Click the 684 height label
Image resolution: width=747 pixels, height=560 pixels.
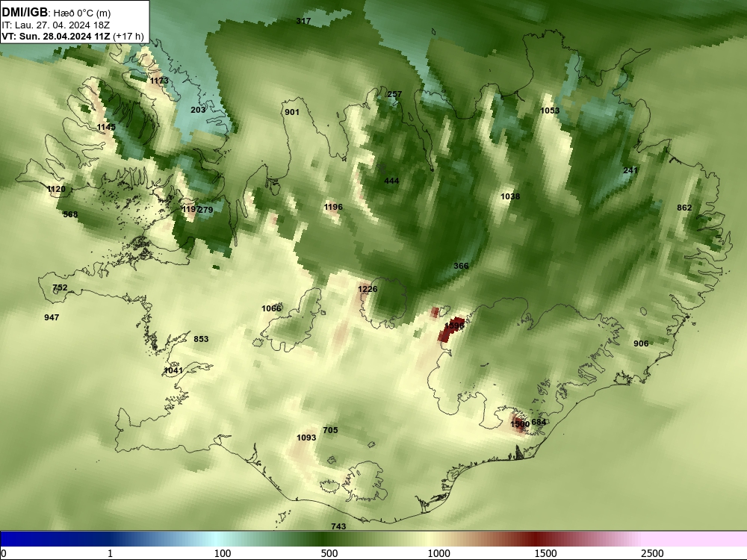[x=539, y=423]
